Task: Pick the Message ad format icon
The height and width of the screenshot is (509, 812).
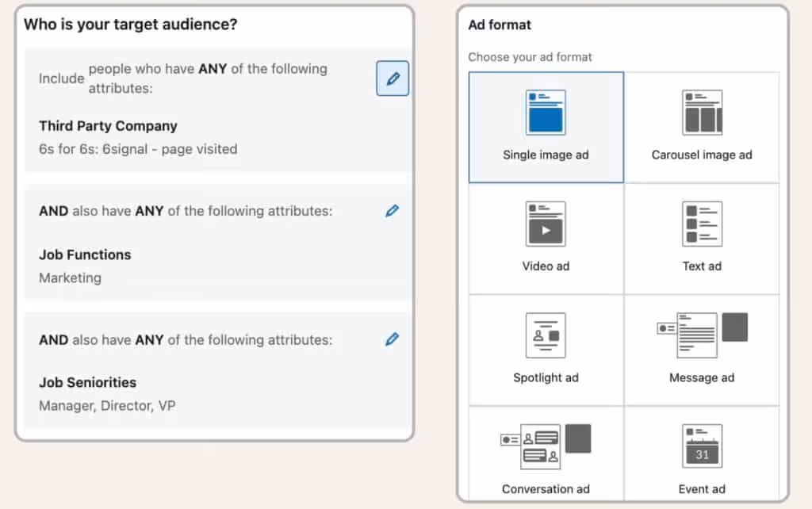Action: coord(703,335)
